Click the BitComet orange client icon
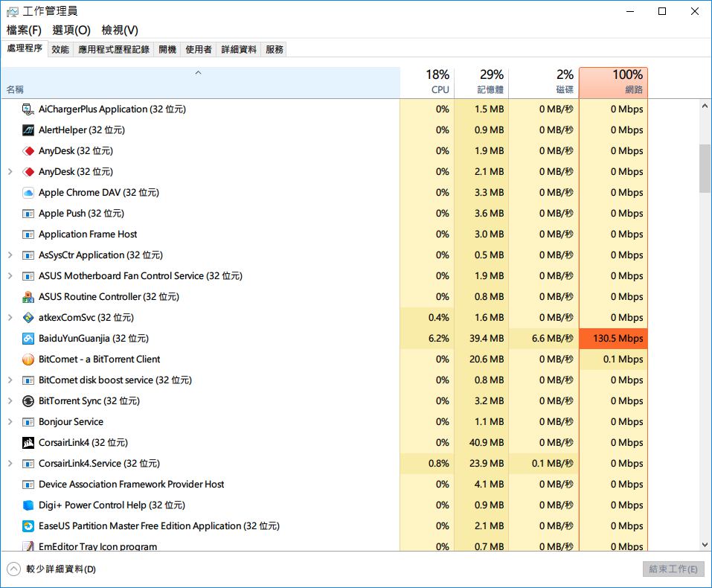 (28, 359)
